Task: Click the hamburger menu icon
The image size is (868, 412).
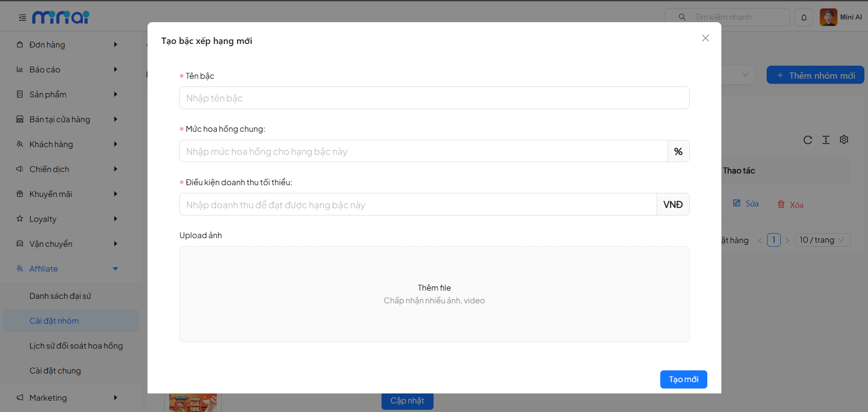Action: [22, 18]
